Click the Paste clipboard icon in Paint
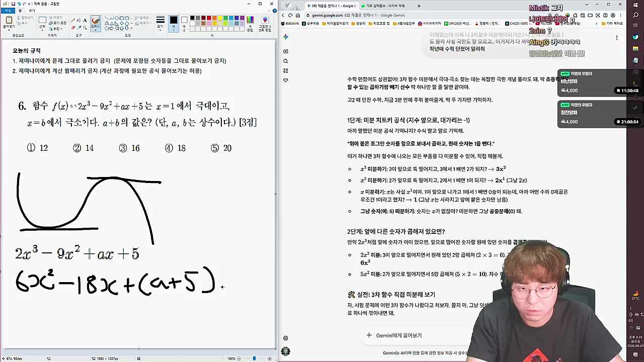 [9, 20]
